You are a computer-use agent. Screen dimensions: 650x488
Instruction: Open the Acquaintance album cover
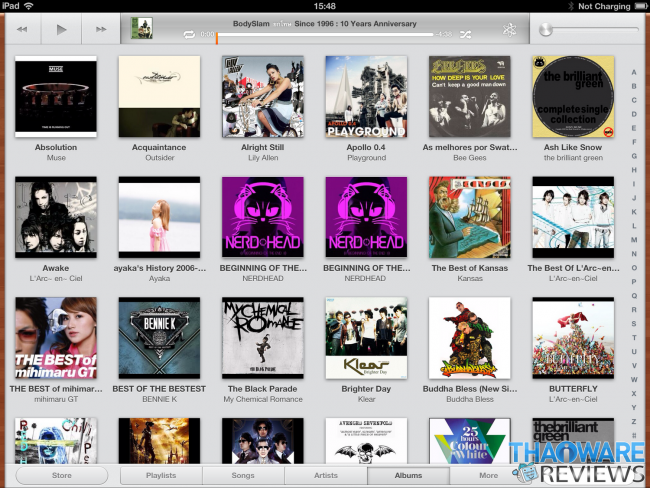coord(159,97)
